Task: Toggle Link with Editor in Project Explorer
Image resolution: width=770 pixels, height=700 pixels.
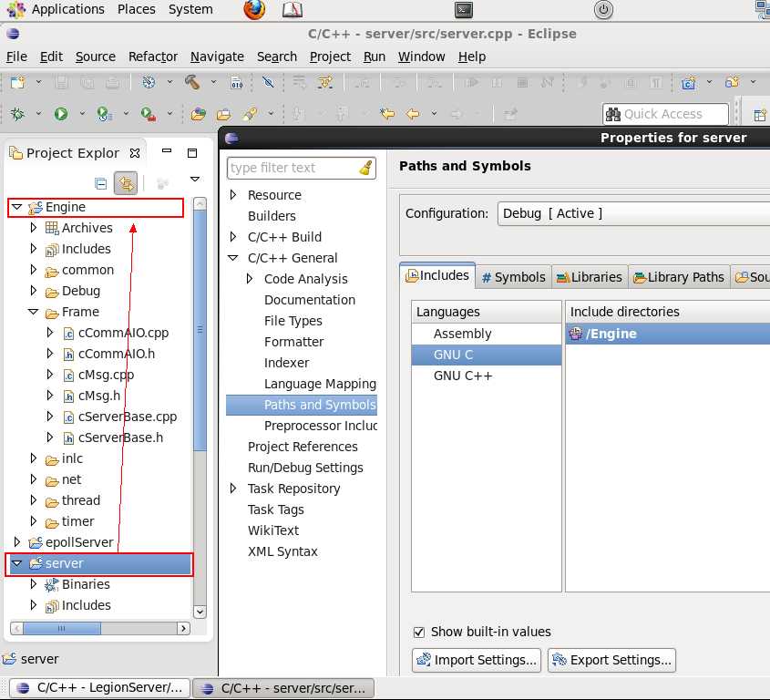Action: click(126, 184)
